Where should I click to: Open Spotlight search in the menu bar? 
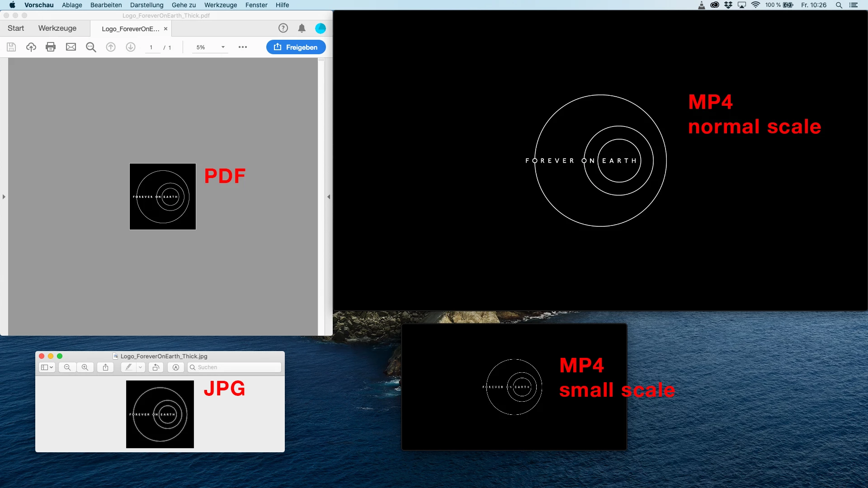click(839, 5)
